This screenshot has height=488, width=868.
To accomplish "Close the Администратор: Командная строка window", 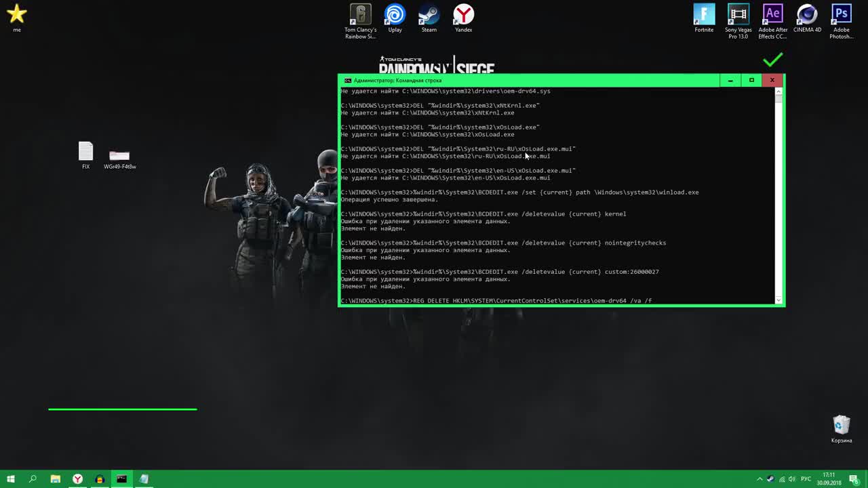I will [x=772, y=80].
